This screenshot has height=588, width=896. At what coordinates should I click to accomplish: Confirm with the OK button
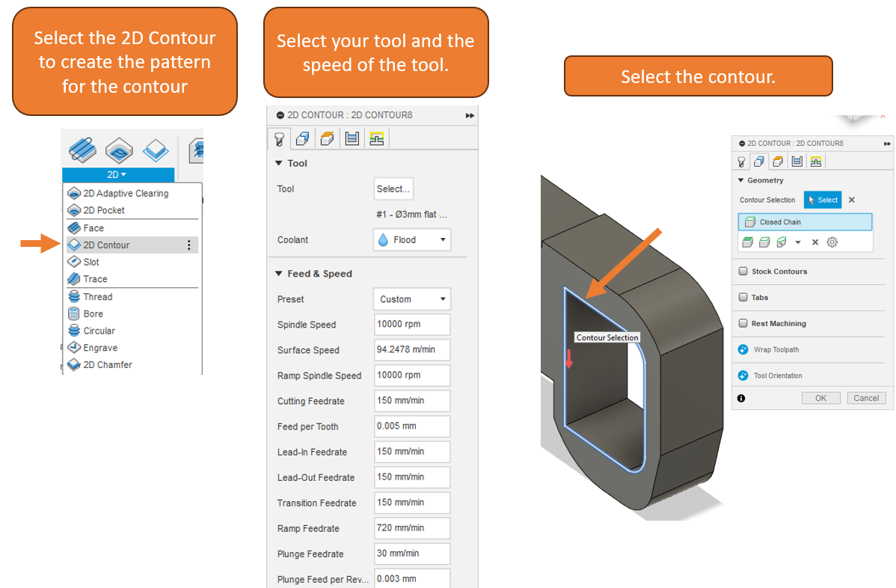click(820, 398)
